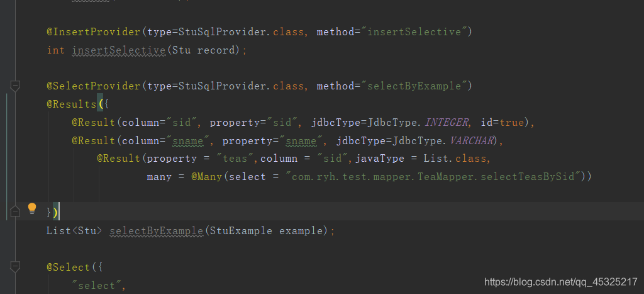Click javaType = List.class attribute
The height and width of the screenshot is (294, 644).
[419, 159]
